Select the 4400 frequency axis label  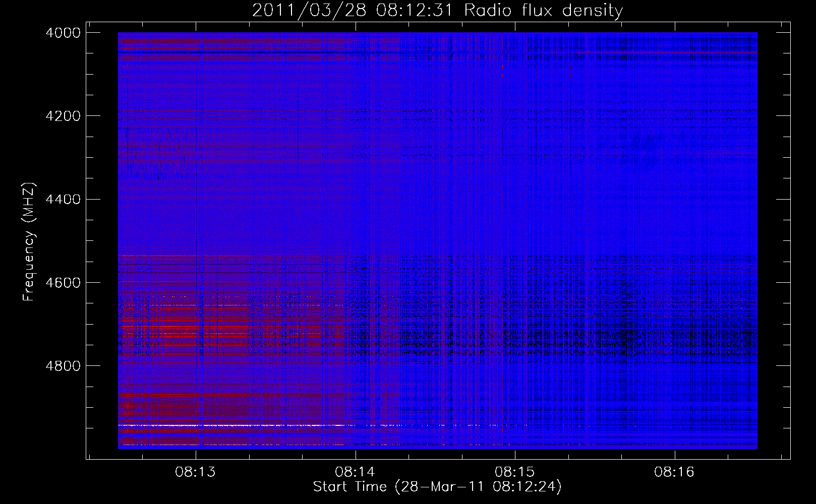point(63,199)
